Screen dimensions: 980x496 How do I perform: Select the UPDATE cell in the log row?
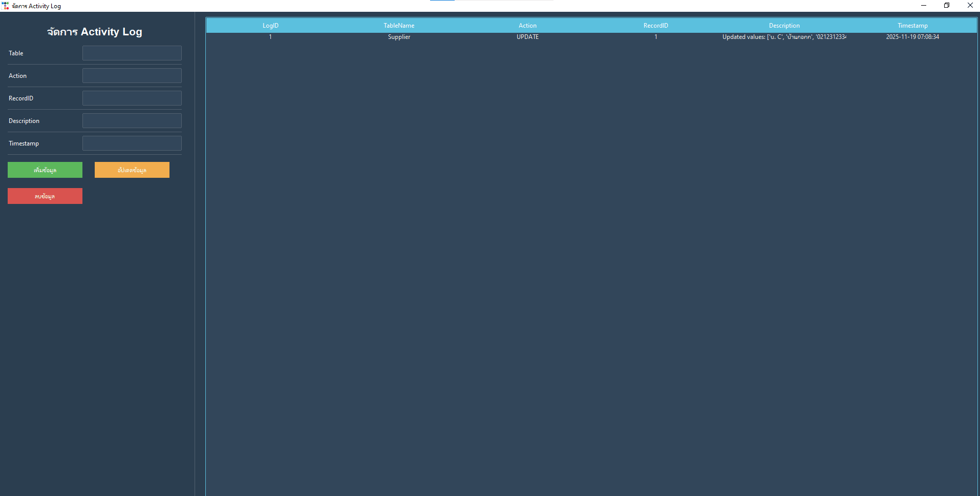(527, 37)
